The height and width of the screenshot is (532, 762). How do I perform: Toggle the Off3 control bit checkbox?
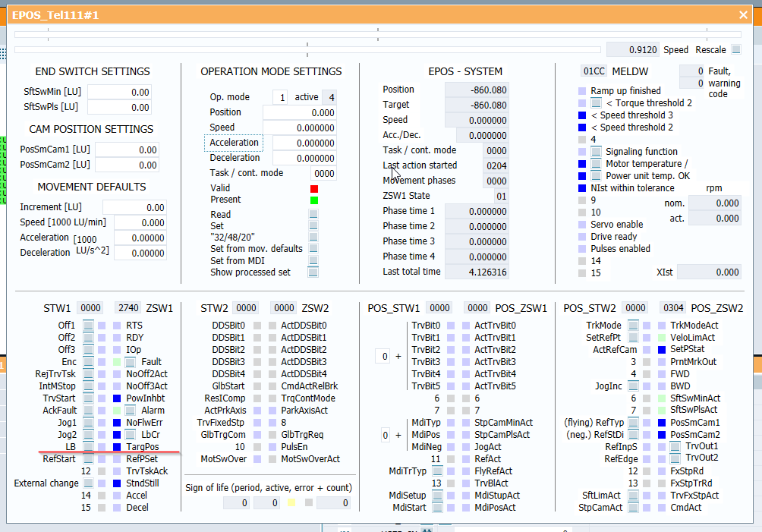[88, 349]
